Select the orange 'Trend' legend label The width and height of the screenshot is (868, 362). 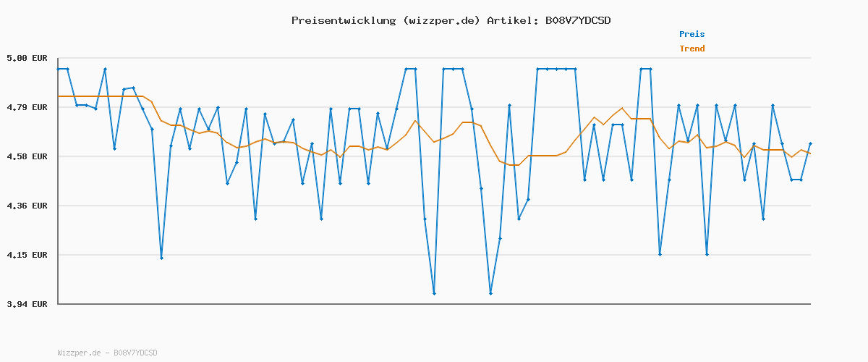[692, 49]
